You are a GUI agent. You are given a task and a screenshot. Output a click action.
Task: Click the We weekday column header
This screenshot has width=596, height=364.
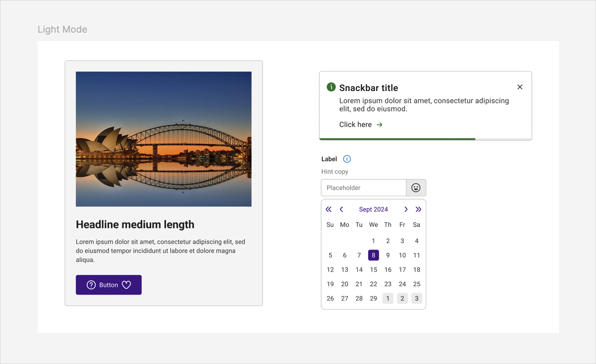tap(373, 225)
